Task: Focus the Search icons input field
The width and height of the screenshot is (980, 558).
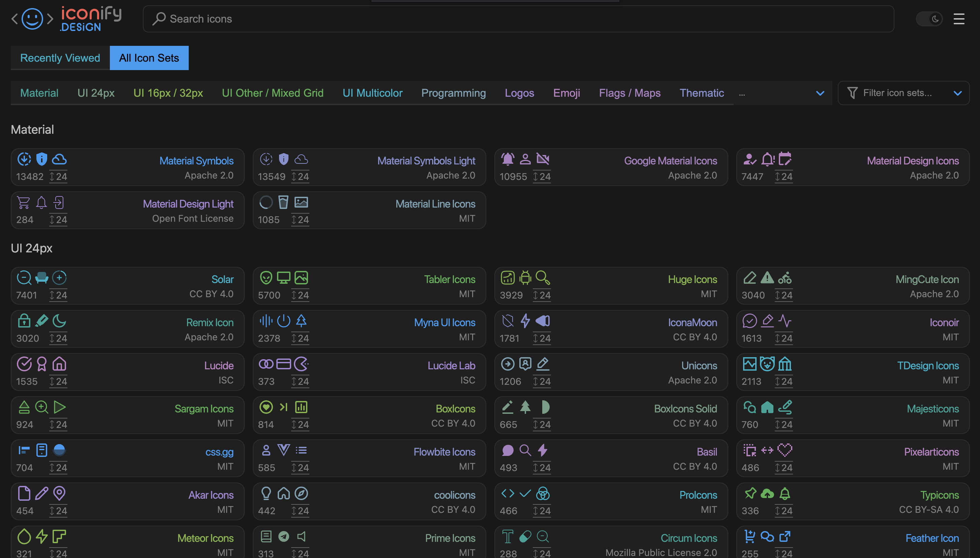Action: point(518,19)
